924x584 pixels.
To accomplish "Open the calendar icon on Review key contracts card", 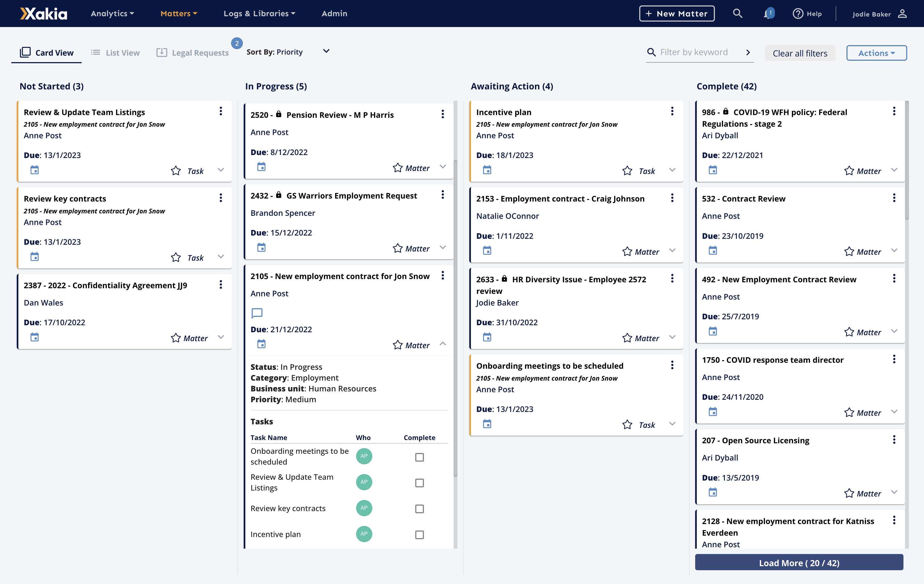I will [x=34, y=257].
